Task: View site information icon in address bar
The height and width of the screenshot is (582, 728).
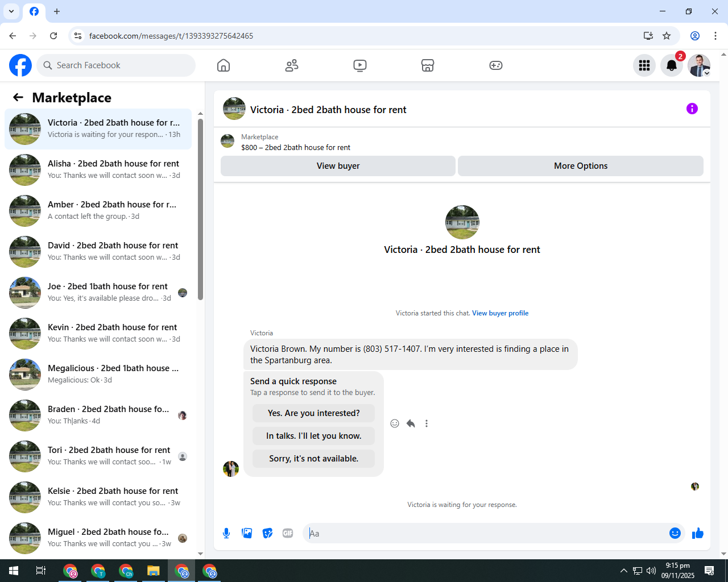Action: (78, 36)
